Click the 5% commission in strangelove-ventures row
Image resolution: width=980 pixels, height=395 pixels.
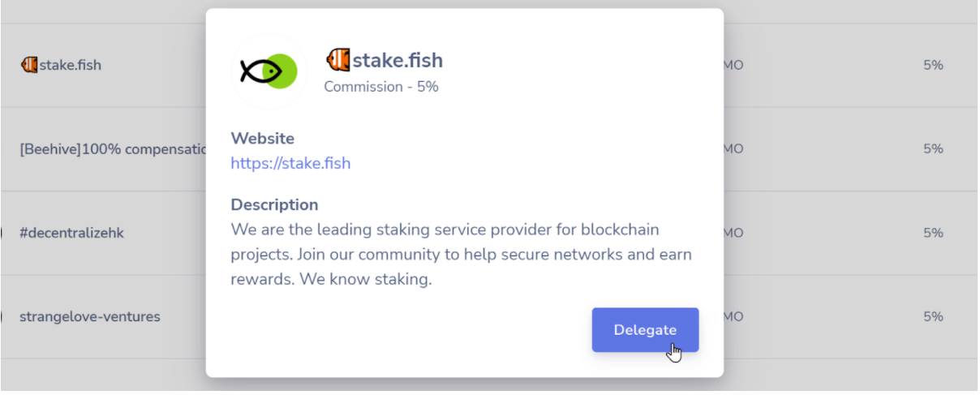(933, 316)
